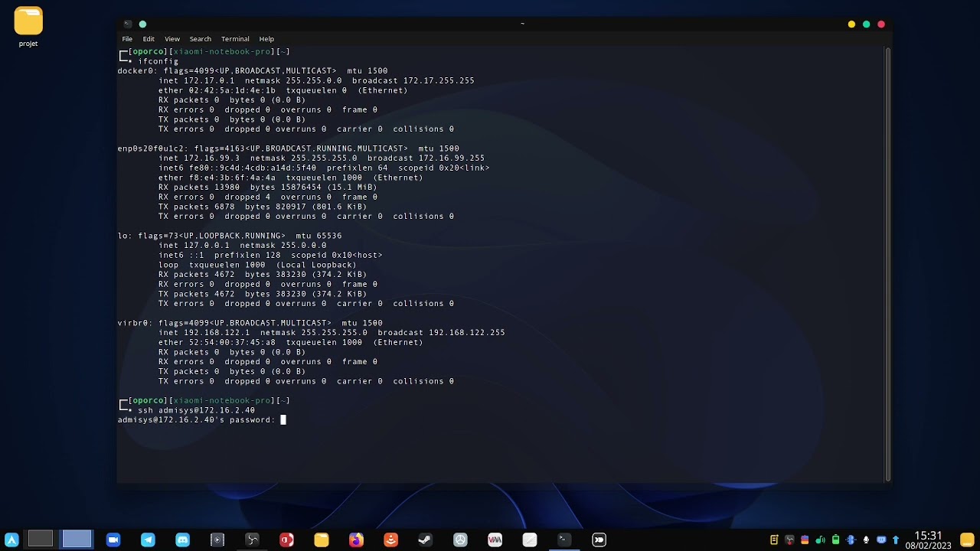Click the loop txqueuelen 1000 line
This screenshot has height=551, width=980.
(x=257, y=265)
